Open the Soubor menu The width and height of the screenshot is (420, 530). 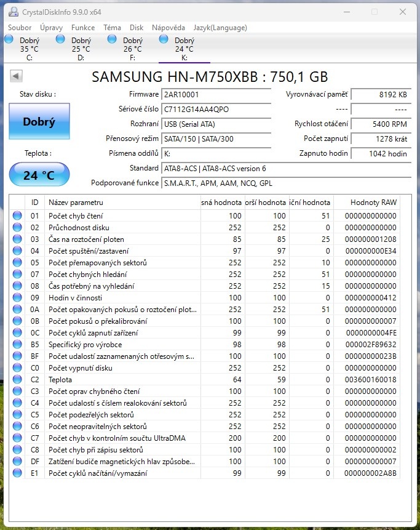click(20, 27)
